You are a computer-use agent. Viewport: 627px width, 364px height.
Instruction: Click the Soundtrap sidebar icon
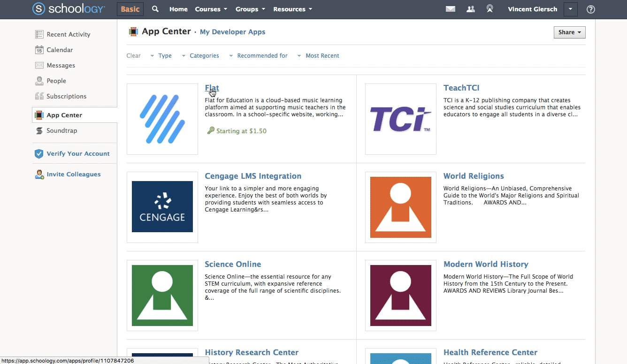(39, 130)
